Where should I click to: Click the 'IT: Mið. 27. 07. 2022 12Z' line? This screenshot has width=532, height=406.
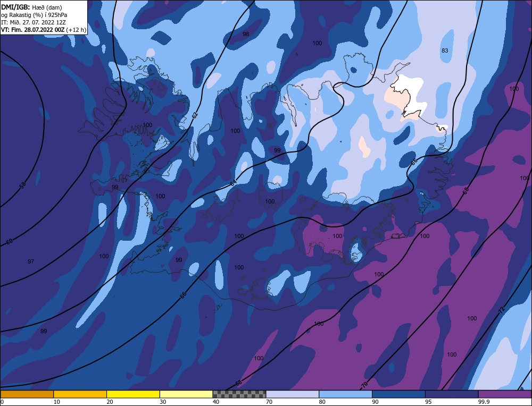[33, 22]
